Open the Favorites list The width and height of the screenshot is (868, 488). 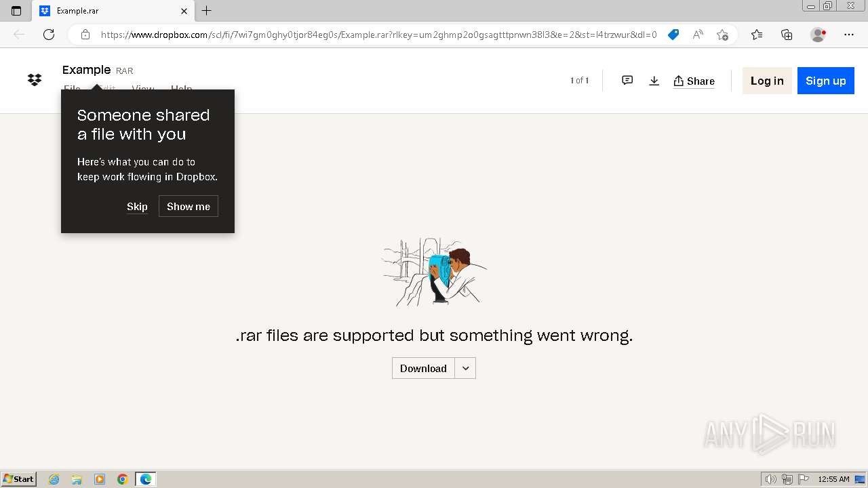pyautogui.click(x=757, y=35)
